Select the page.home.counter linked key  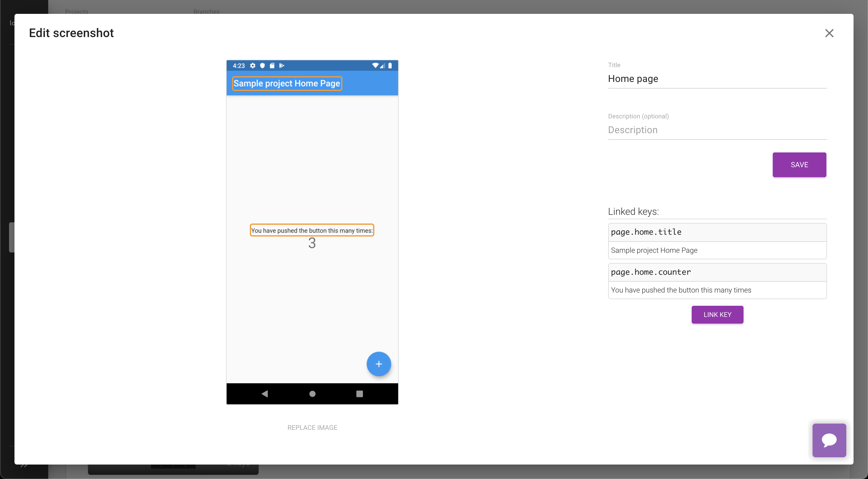point(717,272)
